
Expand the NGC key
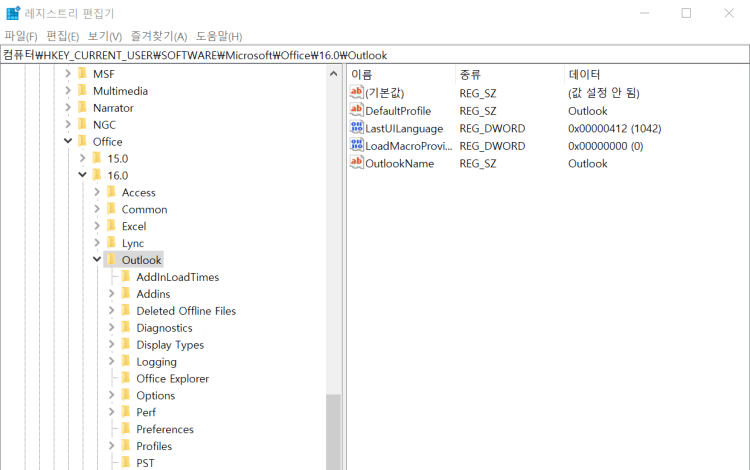68,124
